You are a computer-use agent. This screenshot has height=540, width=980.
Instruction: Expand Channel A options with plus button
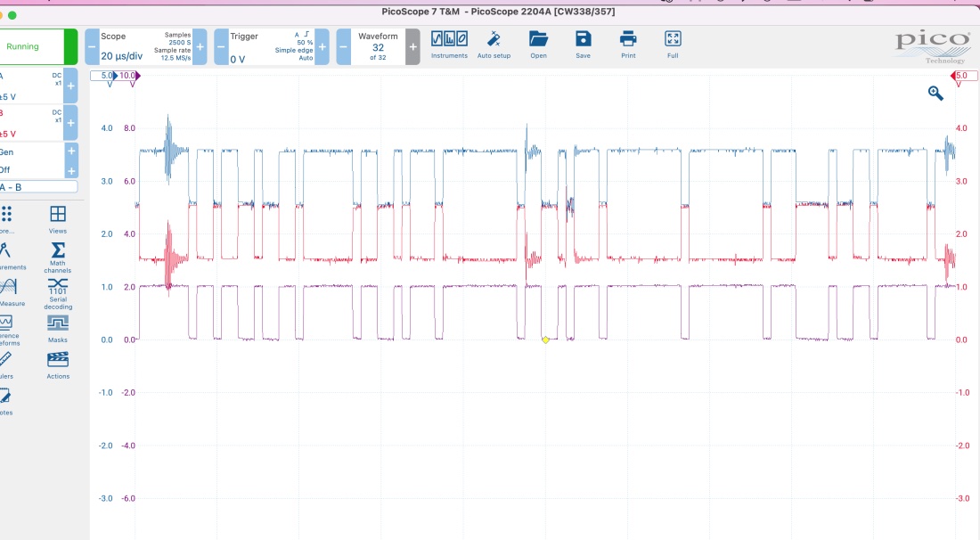(x=71, y=86)
